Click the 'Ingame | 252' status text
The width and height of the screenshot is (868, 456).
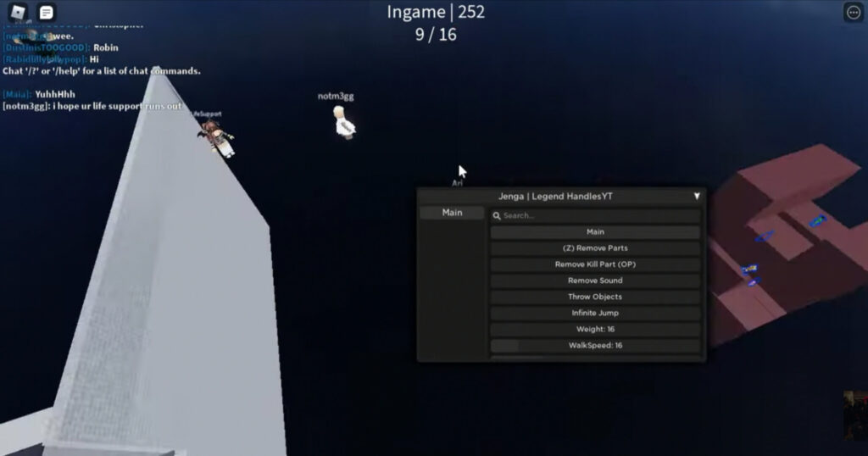point(436,12)
